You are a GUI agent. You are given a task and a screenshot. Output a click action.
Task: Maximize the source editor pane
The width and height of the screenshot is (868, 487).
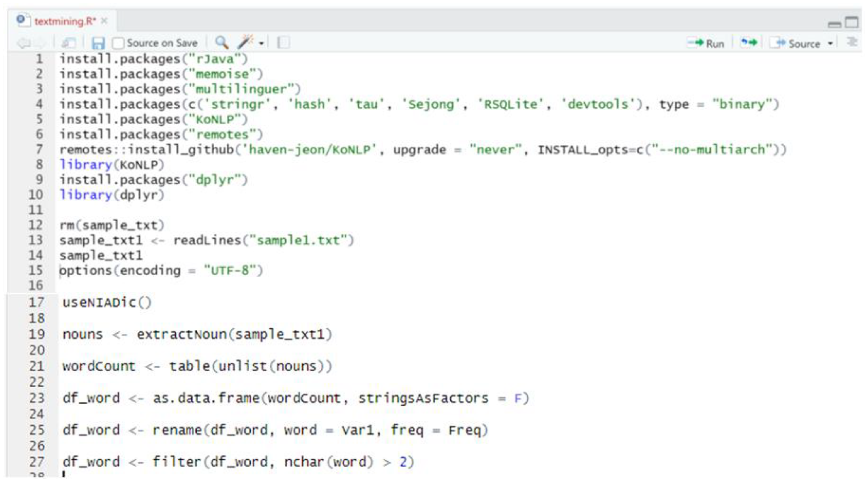852,23
